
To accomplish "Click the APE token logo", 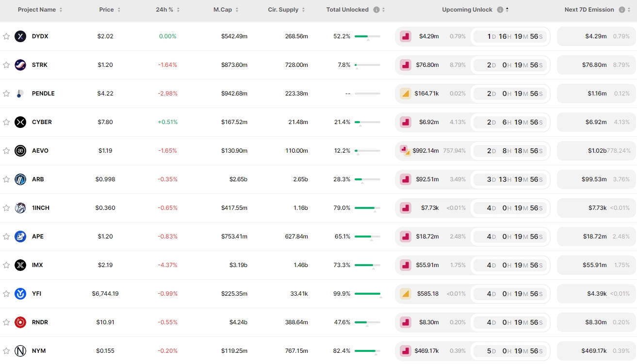I will pos(20,237).
